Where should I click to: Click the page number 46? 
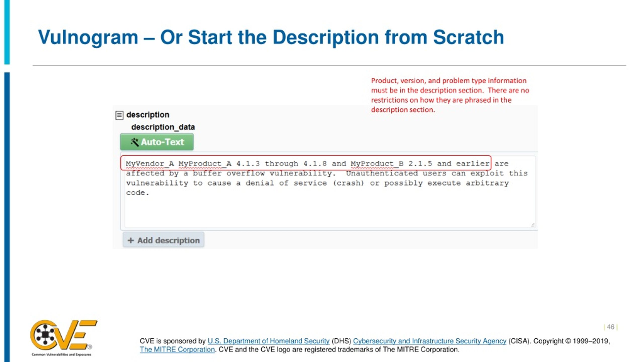[x=611, y=327]
